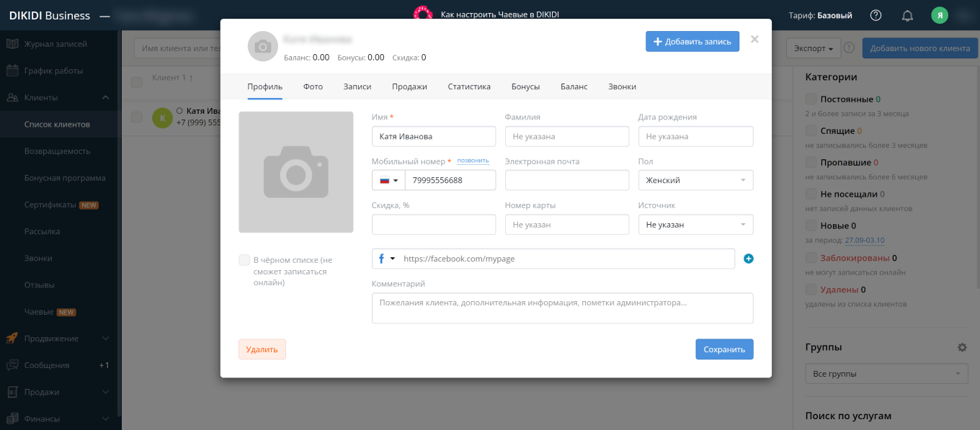Click the Удалить button
This screenshot has width=980, height=430.
pos(262,349)
